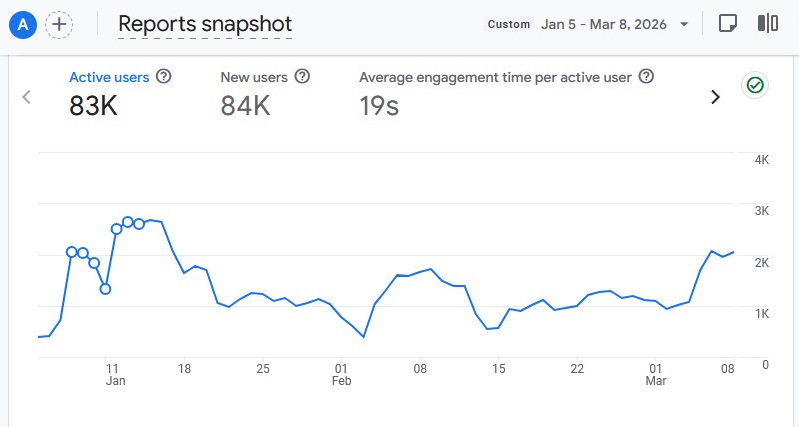Image resolution: width=799 pixels, height=427 pixels.
Task: Open the compare columns icon at top right
Action: pos(768,24)
